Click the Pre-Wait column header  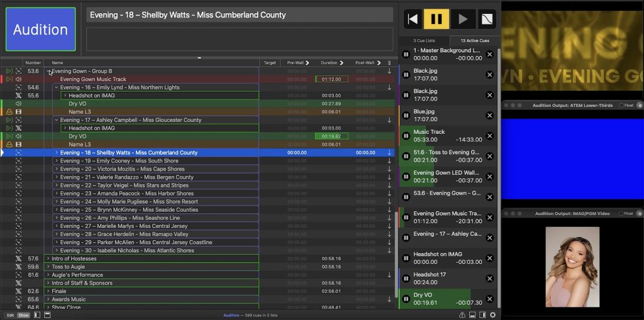coord(298,63)
